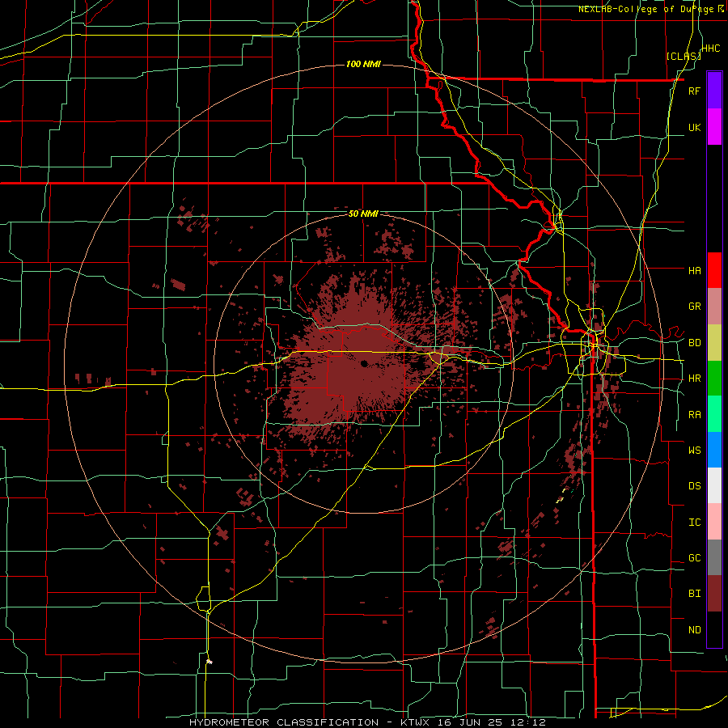Click the white star marker on yellow highway
Screen dimensions: 728x728
tap(209, 661)
